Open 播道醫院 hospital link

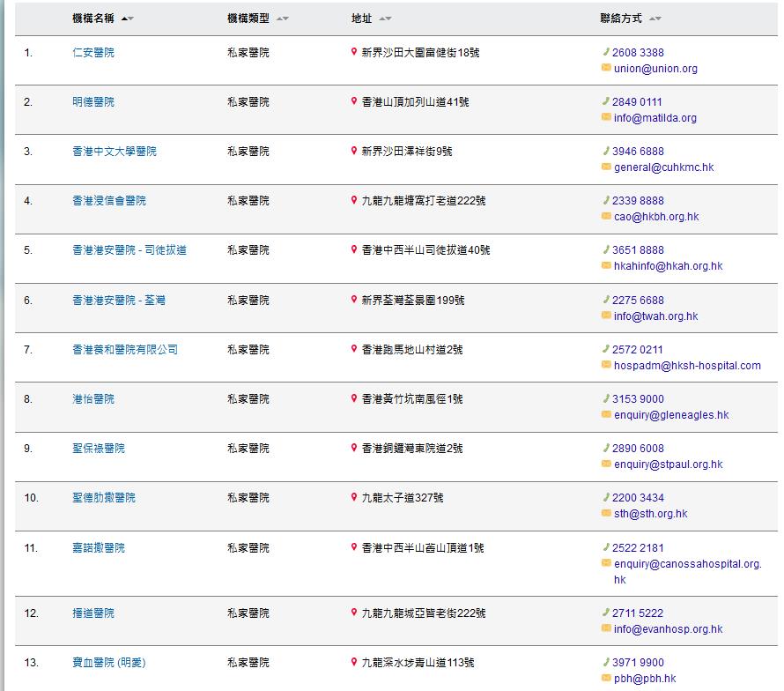tap(93, 613)
